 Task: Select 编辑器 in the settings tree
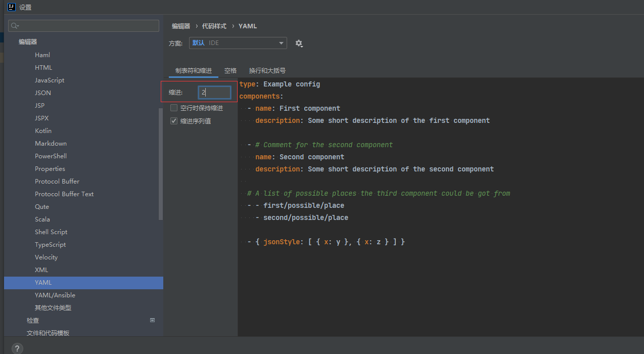(28, 42)
